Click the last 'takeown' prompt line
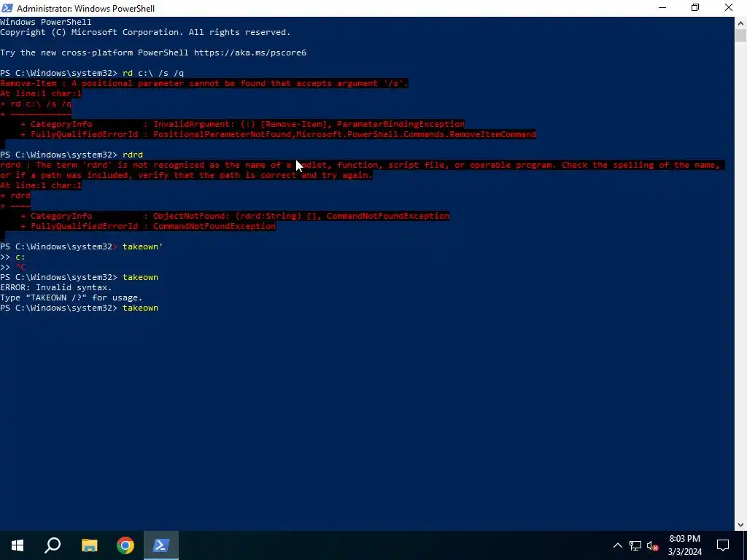The image size is (747, 560). [79, 308]
